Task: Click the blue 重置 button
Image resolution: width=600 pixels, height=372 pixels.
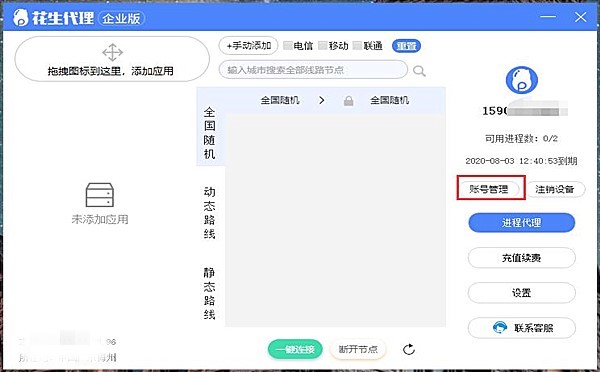Action: pyautogui.click(x=406, y=46)
